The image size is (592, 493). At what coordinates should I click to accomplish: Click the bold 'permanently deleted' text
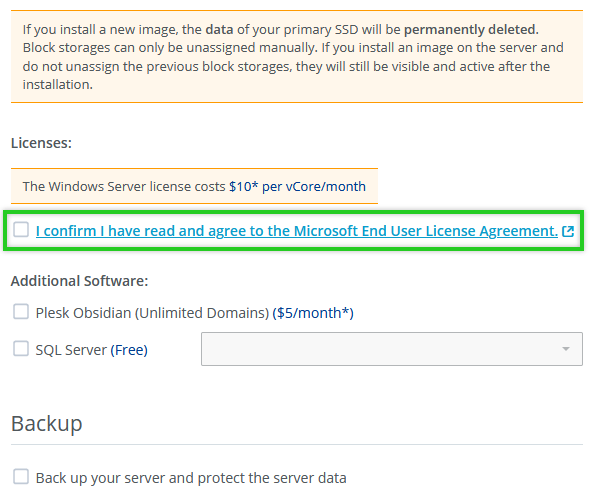(471, 29)
